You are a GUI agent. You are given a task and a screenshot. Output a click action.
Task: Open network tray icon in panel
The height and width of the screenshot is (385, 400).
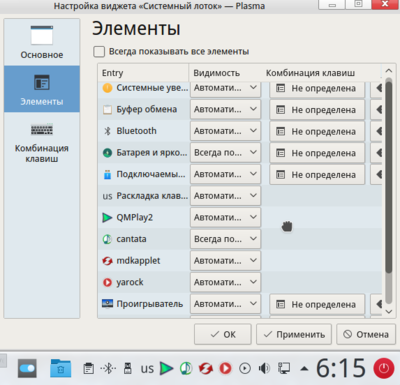(284, 369)
